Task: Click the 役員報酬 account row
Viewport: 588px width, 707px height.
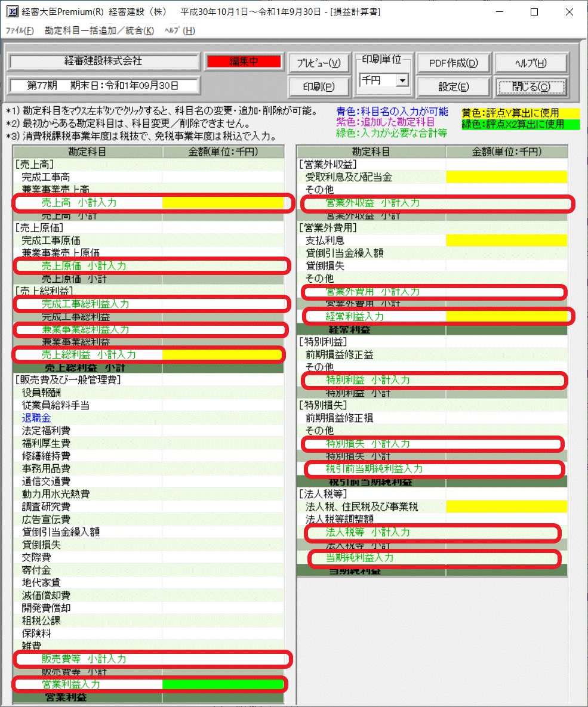Action: tap(149, 392)
